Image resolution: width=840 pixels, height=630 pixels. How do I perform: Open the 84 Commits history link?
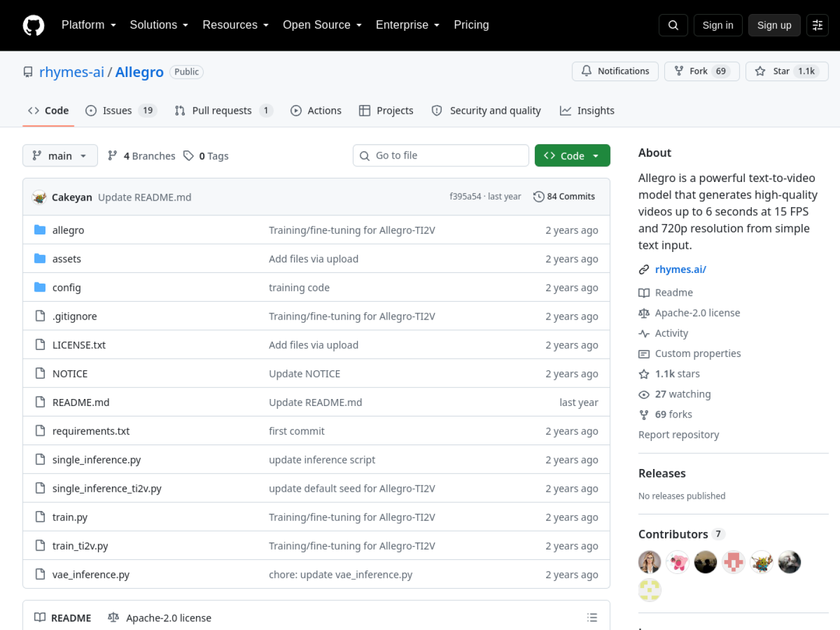point(564,197)
